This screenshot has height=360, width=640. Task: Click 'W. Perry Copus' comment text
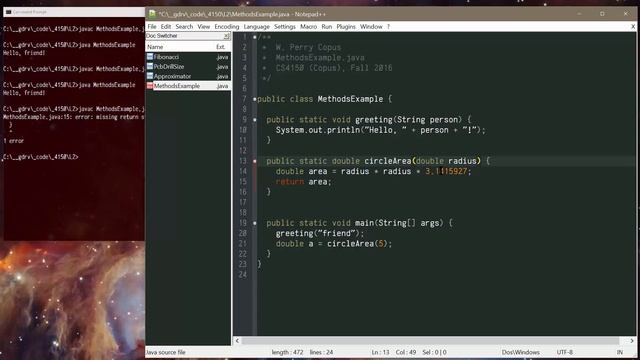coord(308,47)
